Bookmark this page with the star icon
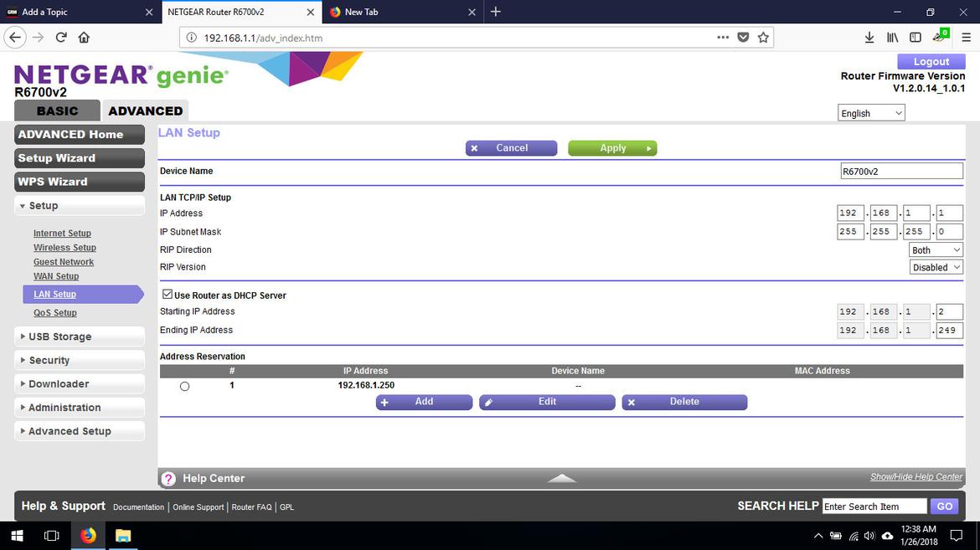Screen dimensions: 980x550 click(763, 38)
